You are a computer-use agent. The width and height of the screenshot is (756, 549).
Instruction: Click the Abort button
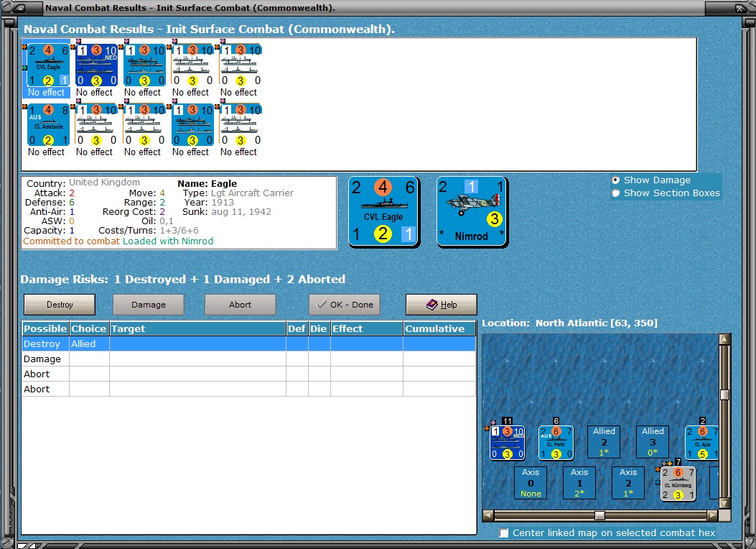pos(240,305)
